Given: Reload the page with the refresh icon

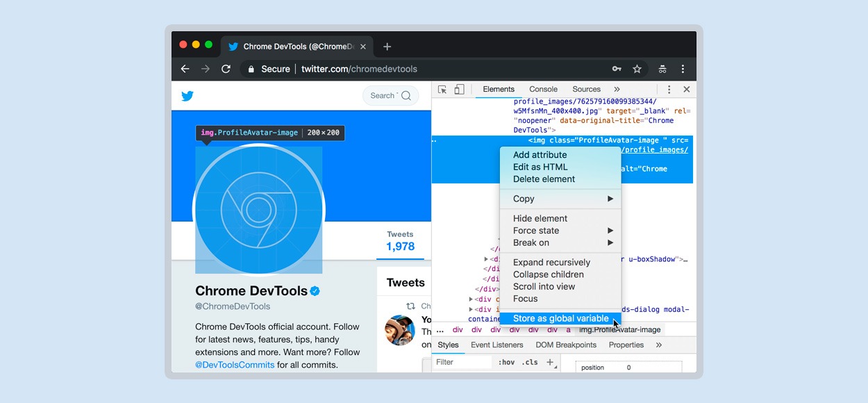Looking at the screenshot, I should tap(226, 69).
